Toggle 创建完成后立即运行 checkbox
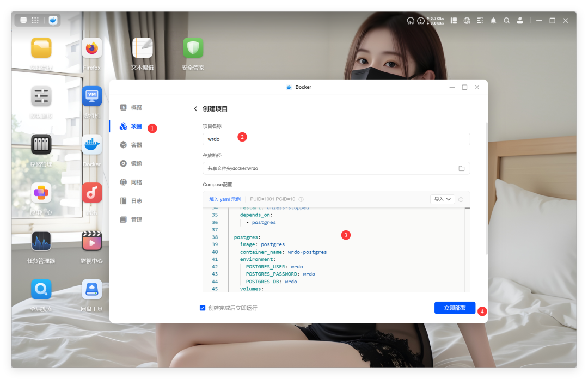The height and width of the screenshot is (379, 588). pyautogui.click(x=203, y=308)
